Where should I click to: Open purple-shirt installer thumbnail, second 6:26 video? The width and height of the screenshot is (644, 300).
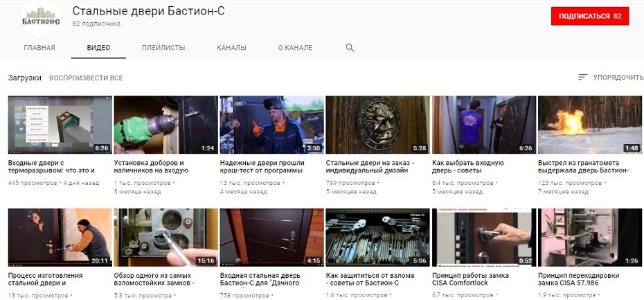pyautogui.click(x=484, y=125)
